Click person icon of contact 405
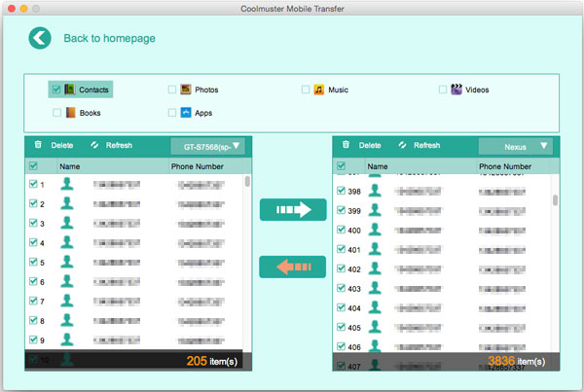 point(375,327)
